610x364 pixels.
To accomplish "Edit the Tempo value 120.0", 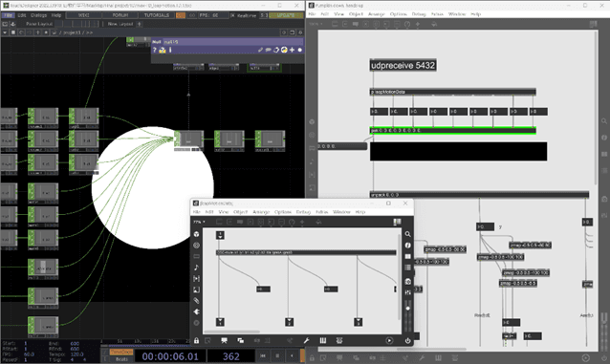I will [77, 354].
